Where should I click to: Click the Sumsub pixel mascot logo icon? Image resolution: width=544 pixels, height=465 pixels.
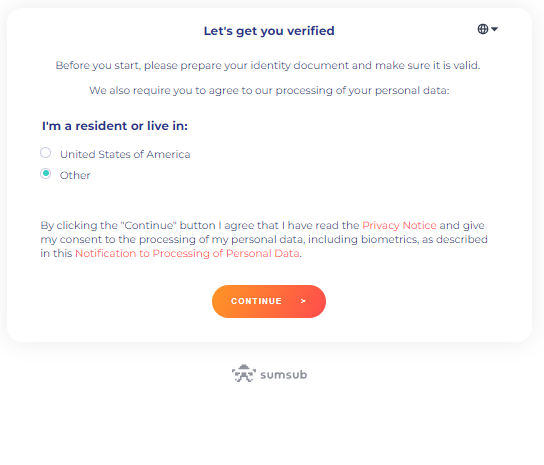(x=244, y=374)
